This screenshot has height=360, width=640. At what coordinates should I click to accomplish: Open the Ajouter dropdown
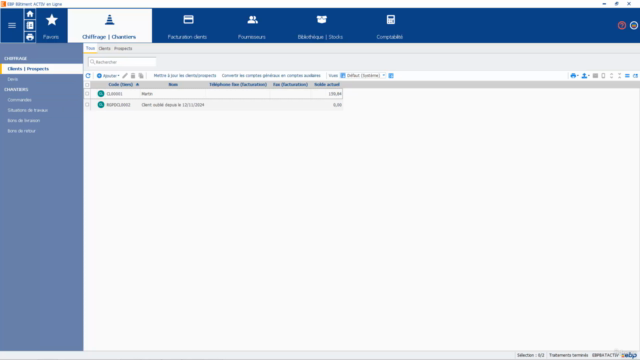click(108, 76)
